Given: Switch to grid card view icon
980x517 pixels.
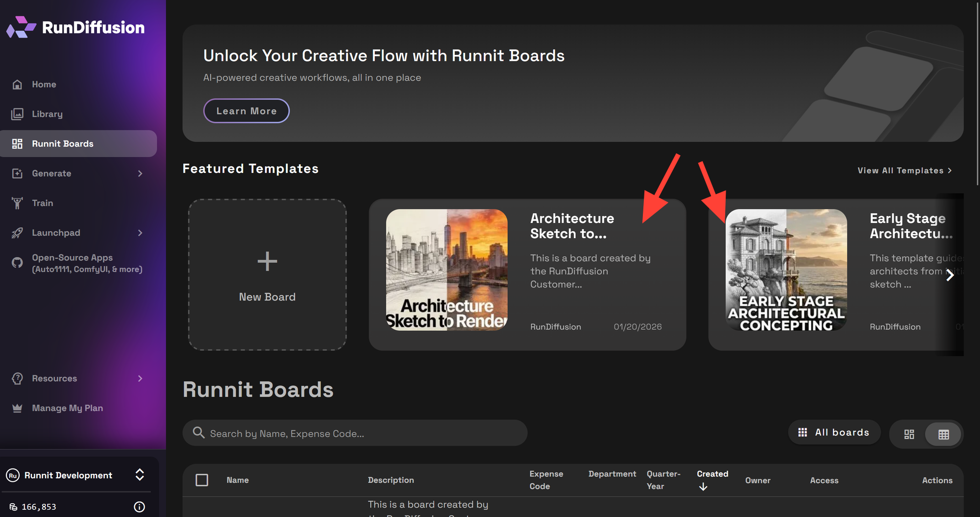Looking at the screenshot, I should 909,434.
